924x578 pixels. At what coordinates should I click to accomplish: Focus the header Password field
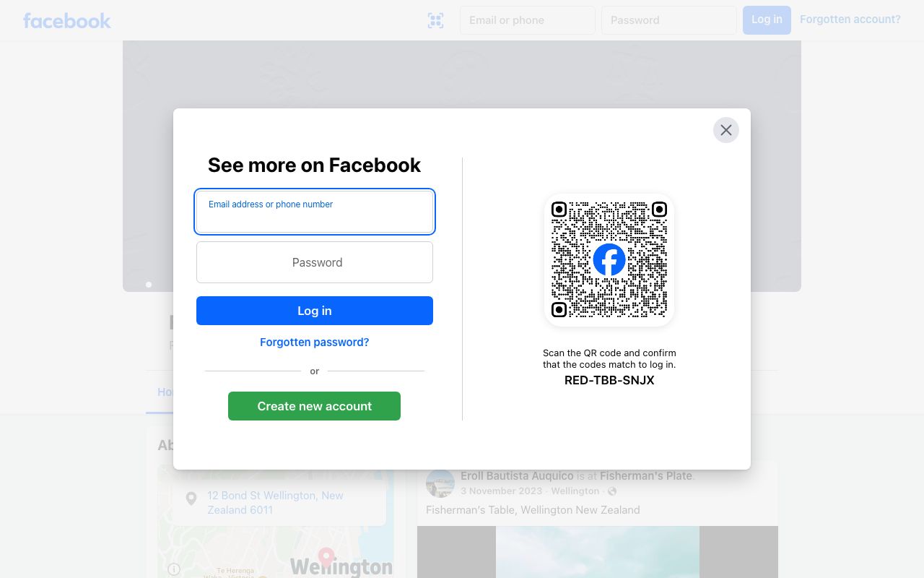pos(669,20)
